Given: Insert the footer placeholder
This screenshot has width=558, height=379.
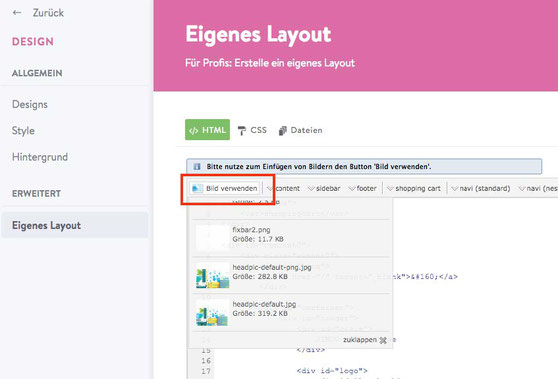Looking at the screenshot, I should [363, 188].
